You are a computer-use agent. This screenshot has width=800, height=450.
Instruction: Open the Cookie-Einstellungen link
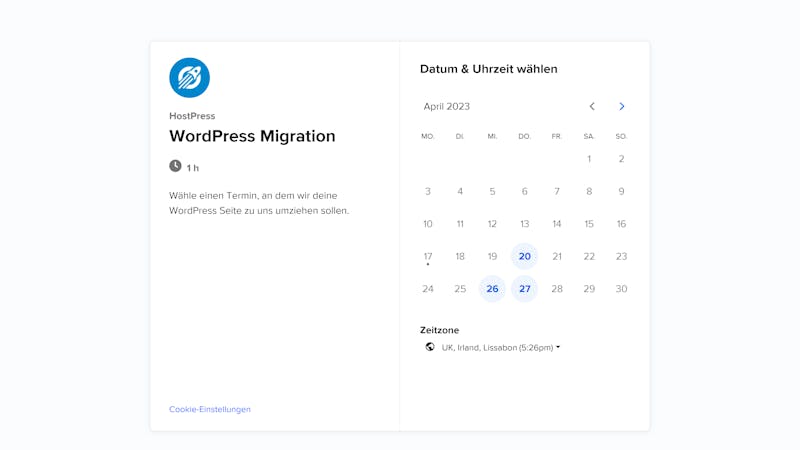click(x=210, y=409)
